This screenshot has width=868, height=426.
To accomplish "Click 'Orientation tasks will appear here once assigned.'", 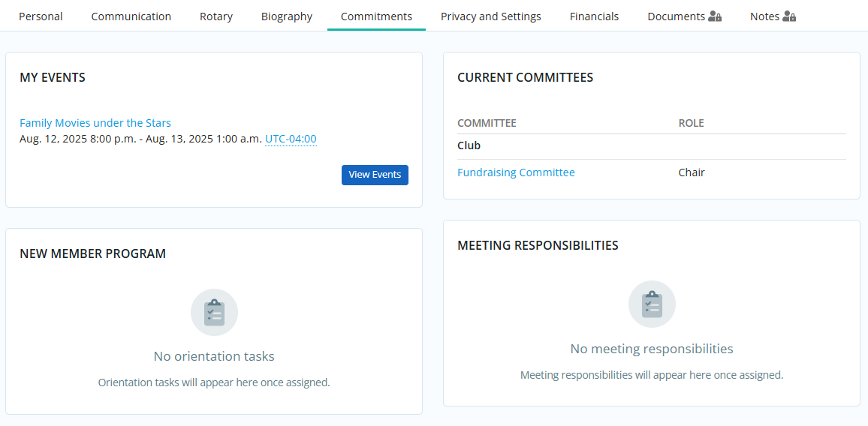I will [214, 382].
